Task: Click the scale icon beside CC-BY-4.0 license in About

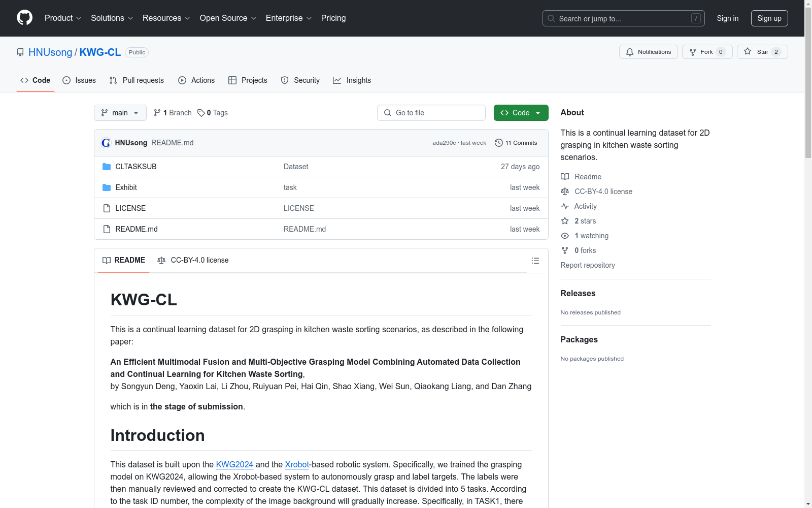Action: 565,192
